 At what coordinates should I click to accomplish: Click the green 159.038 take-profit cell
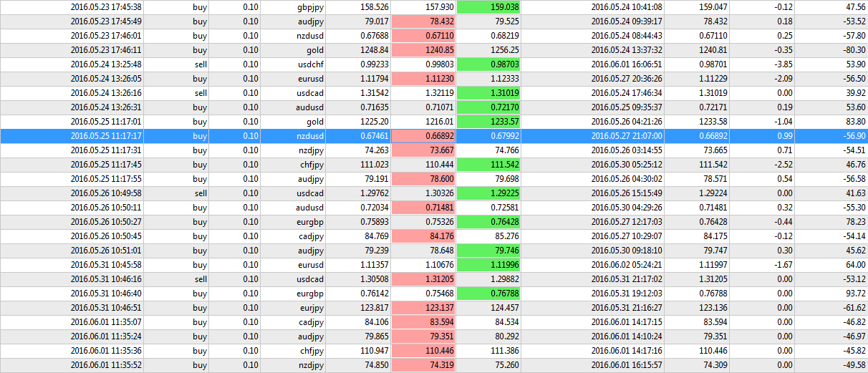487,7
